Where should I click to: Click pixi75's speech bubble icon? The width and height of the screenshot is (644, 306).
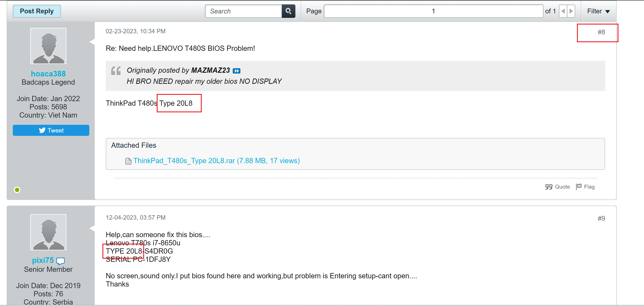pos(60,261)
